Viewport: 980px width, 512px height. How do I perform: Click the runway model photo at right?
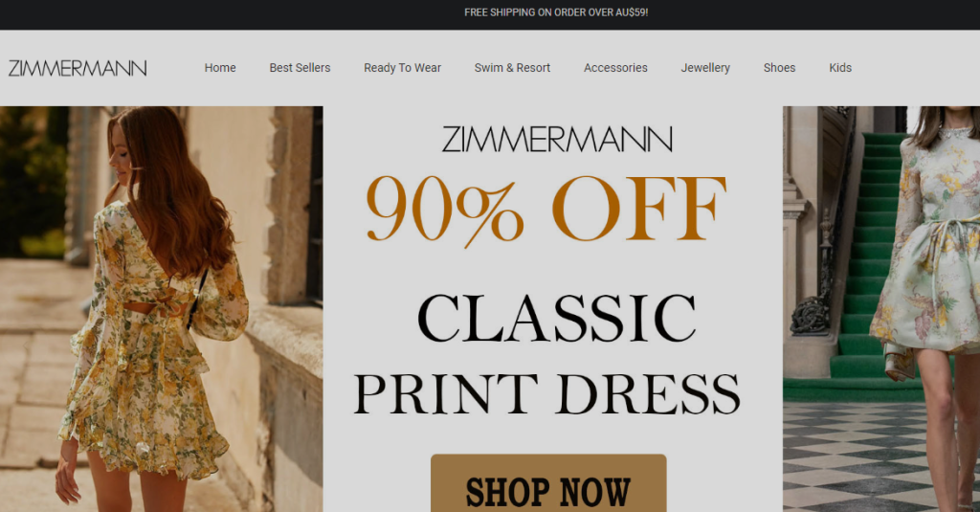click(x=881, y=309)
